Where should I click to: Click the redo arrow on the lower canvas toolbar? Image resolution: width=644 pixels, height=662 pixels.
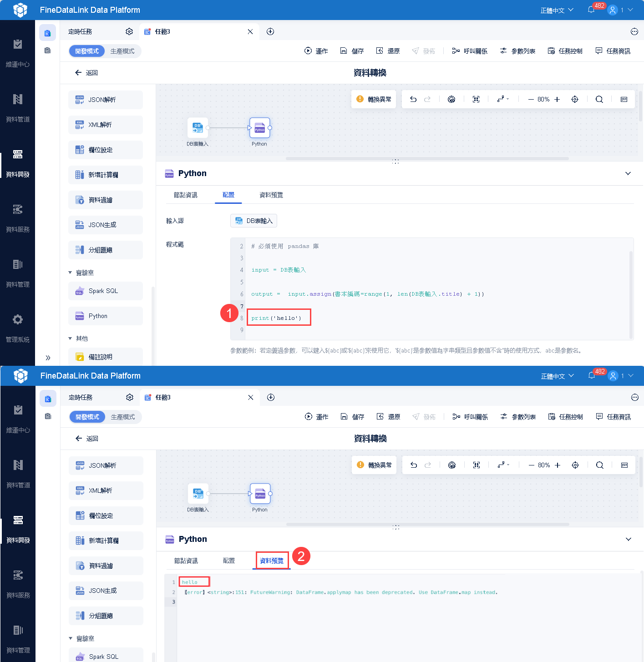(428, 465)
